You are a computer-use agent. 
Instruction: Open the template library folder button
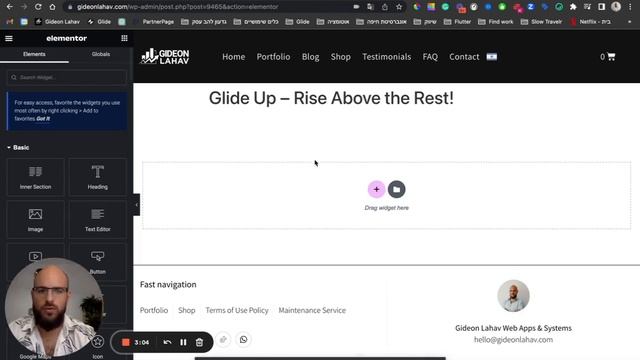click(397, 189)
